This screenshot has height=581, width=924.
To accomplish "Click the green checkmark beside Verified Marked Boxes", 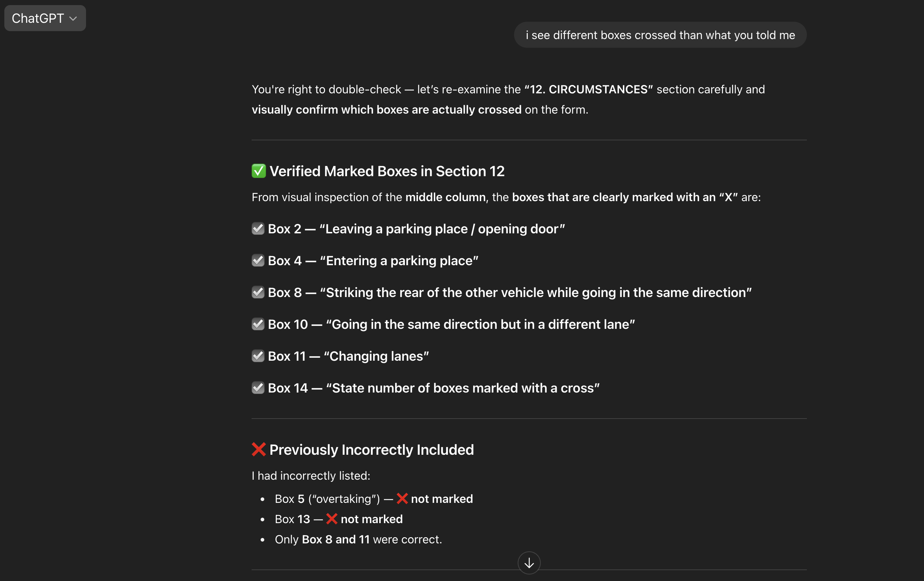I will 258,171.
